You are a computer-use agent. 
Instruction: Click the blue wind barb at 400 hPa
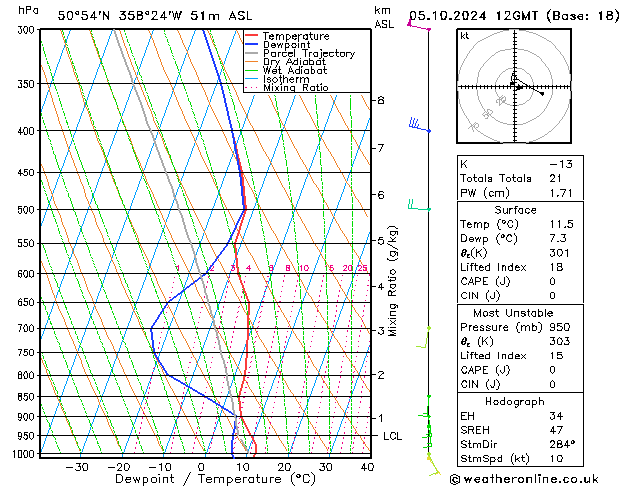point(419,125)
